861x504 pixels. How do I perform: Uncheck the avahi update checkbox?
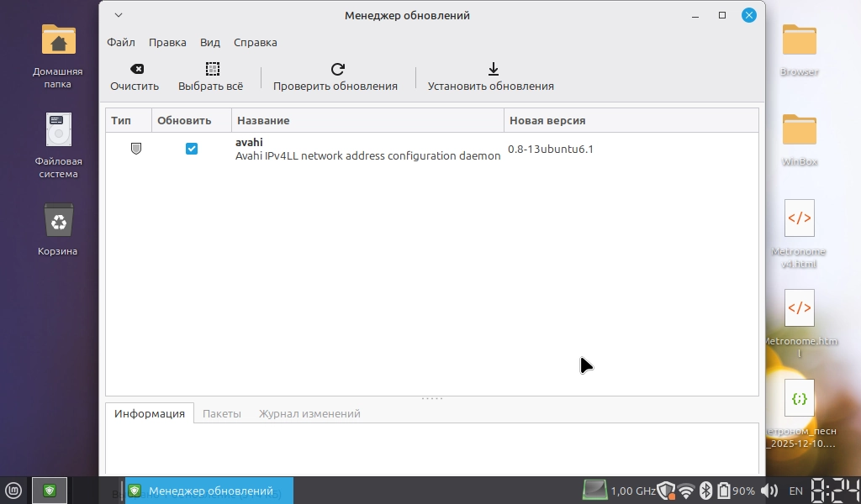click(x=192, y=149)
